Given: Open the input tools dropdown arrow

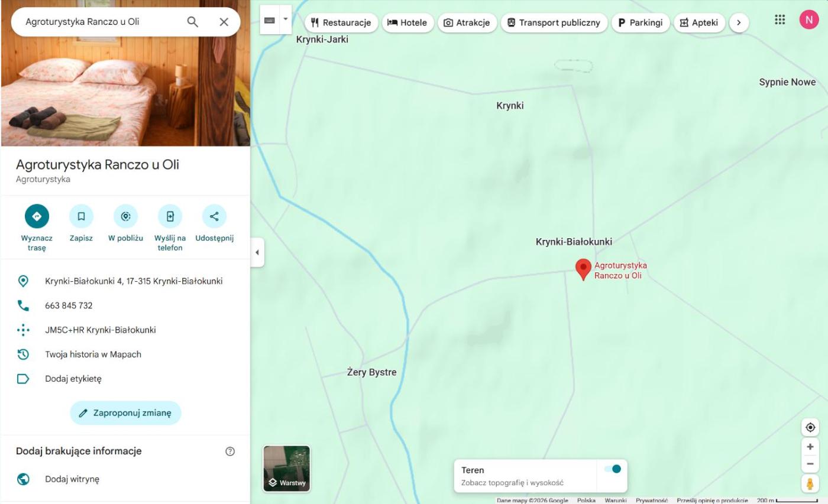Looking at the screenshot, I should [x=286, y=19].
